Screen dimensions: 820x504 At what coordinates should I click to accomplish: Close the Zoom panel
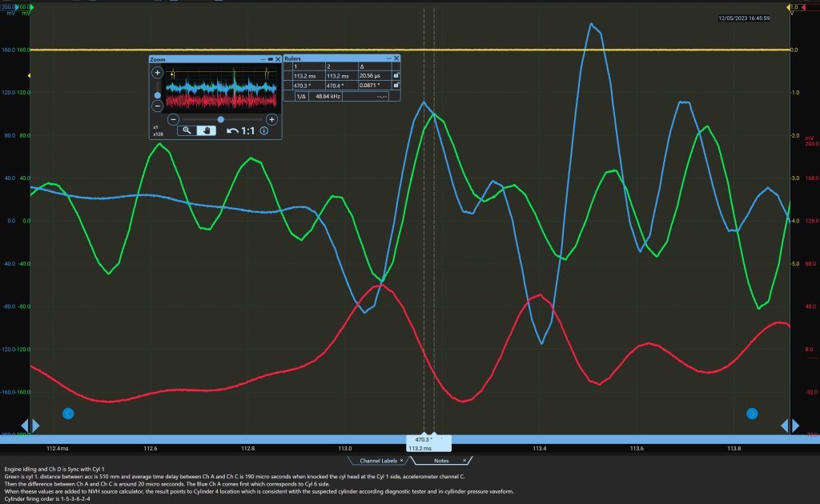click(x=278, y=59)
